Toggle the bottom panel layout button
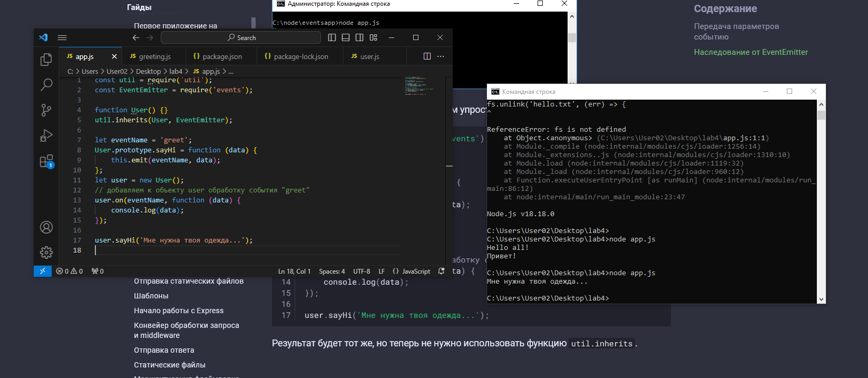Screen dimensions: 868x378 point(346,37)
